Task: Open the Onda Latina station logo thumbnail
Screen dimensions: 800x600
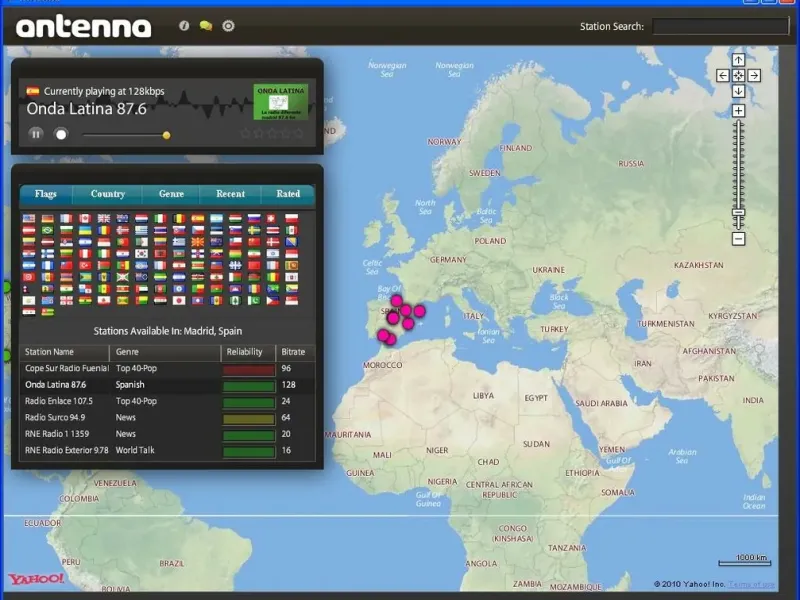Action: pos(281,102)
